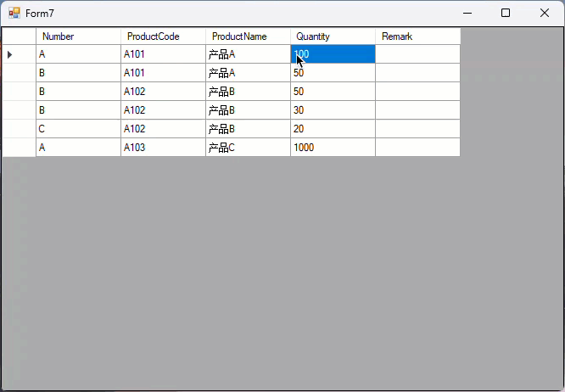Image resolution: width=565 pixels, height=392 pixels.
Task: Click the Form7 application icon in the title bar
Action: click(14, 13)
